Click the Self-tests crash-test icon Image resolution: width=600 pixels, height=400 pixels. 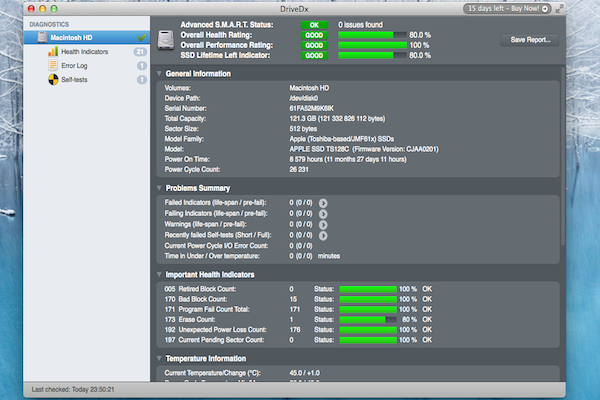53,80
